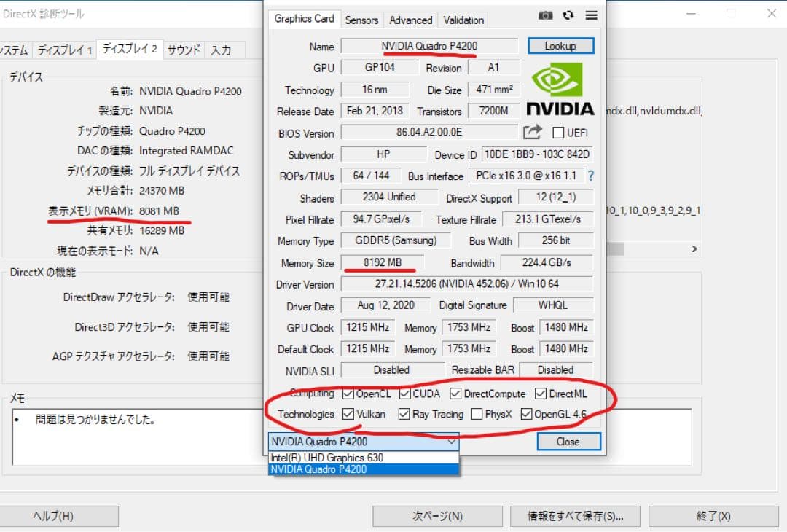Switch to the Validation tab
787x532 pixels.
(463, 20)
